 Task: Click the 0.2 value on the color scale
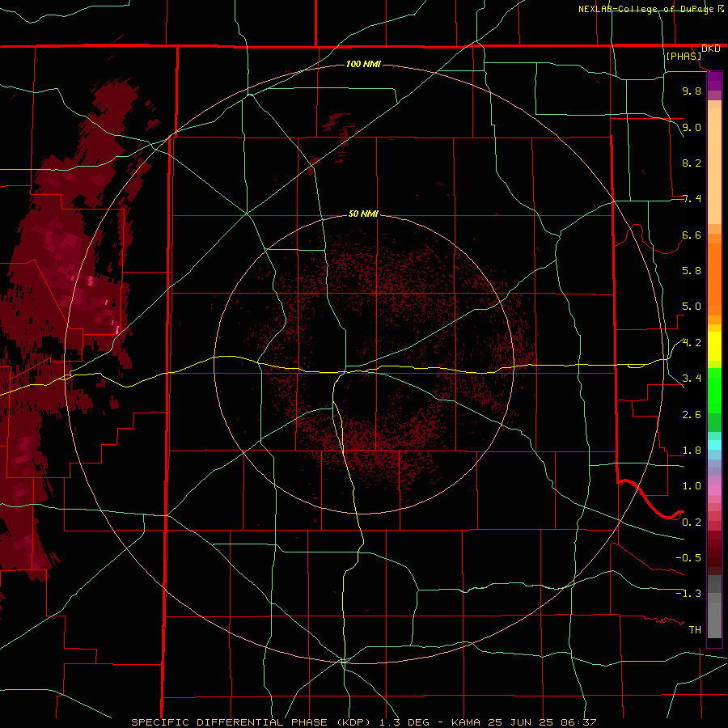(692, 523)
